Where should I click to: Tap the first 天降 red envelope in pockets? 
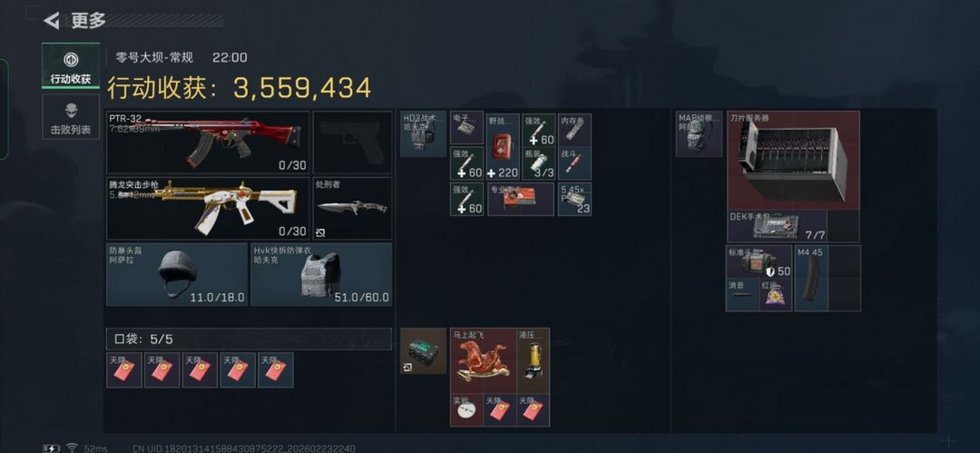click(124, 369)
